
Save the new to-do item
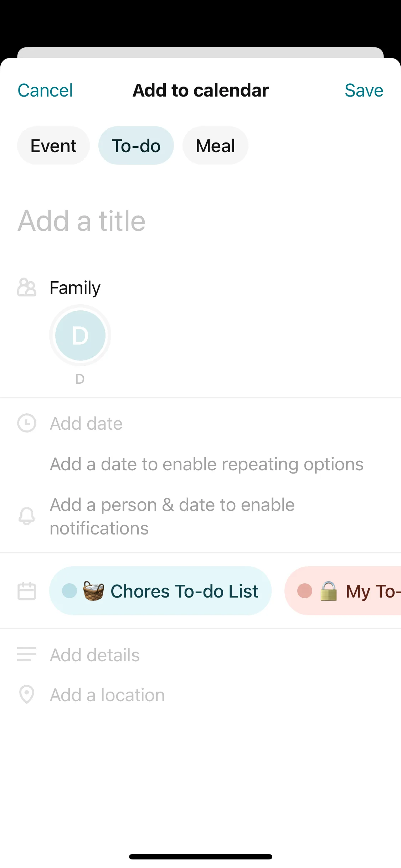click(364, 91)
